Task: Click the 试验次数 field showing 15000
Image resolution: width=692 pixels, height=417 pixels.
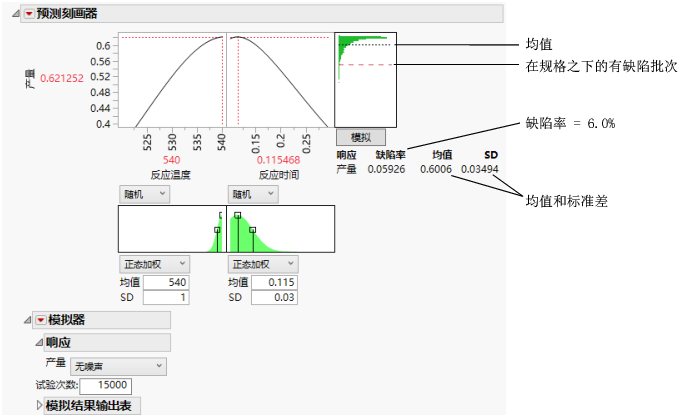Action: (x=105, y=385)
